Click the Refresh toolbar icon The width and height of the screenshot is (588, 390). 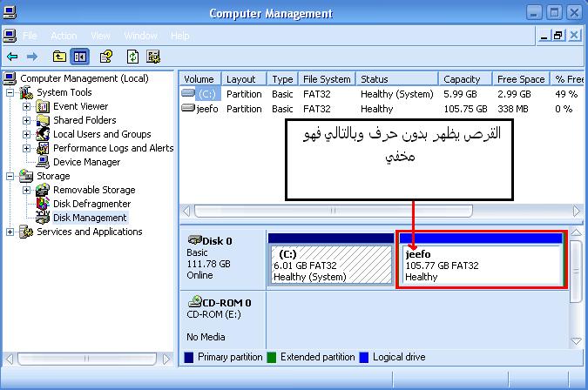(132, 57)
